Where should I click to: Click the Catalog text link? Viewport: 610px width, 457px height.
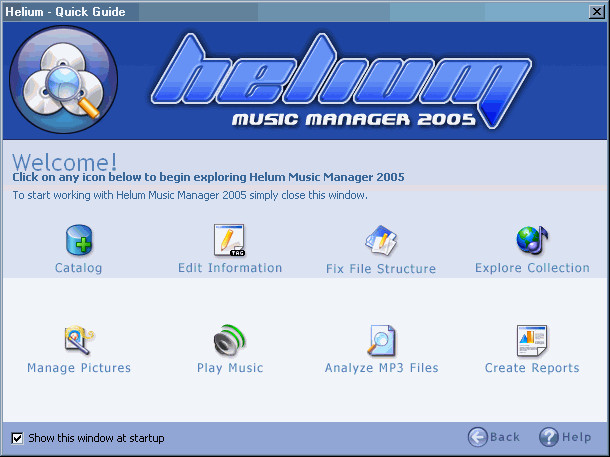point(79,268)
